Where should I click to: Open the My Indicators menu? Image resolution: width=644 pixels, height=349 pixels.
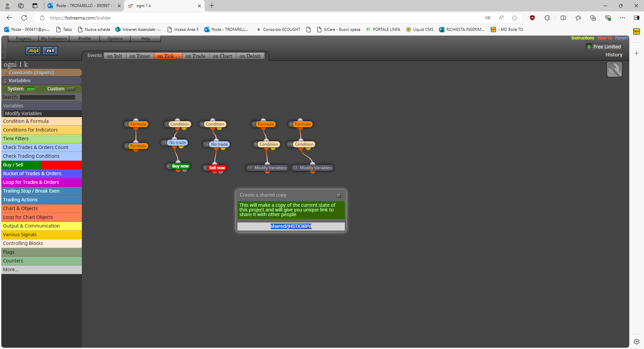click(54, 39)
